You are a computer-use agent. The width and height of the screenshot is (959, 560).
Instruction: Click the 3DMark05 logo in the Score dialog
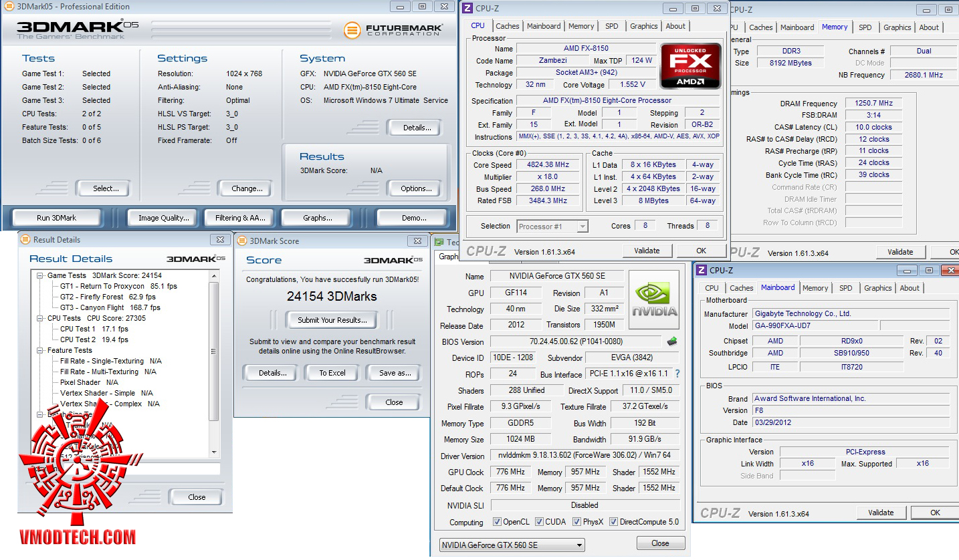coord(393,260)
